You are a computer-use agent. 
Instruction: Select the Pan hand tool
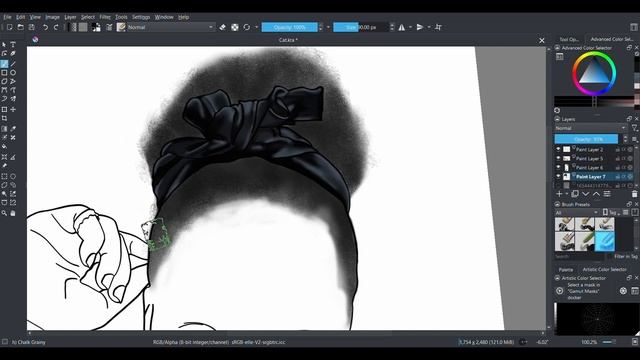13,213
